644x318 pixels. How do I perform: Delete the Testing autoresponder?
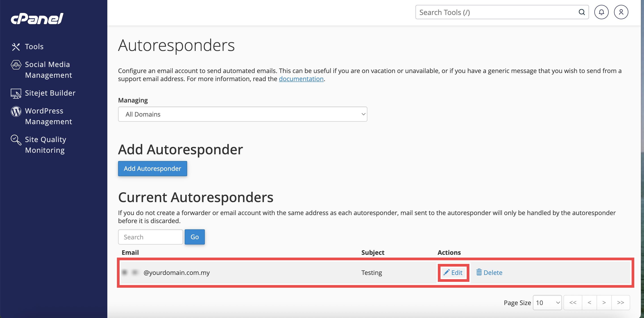(489, 272)
